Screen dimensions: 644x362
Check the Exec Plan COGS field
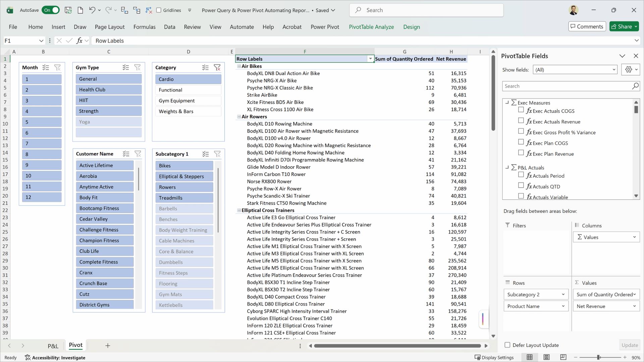(x=521, y=142)
